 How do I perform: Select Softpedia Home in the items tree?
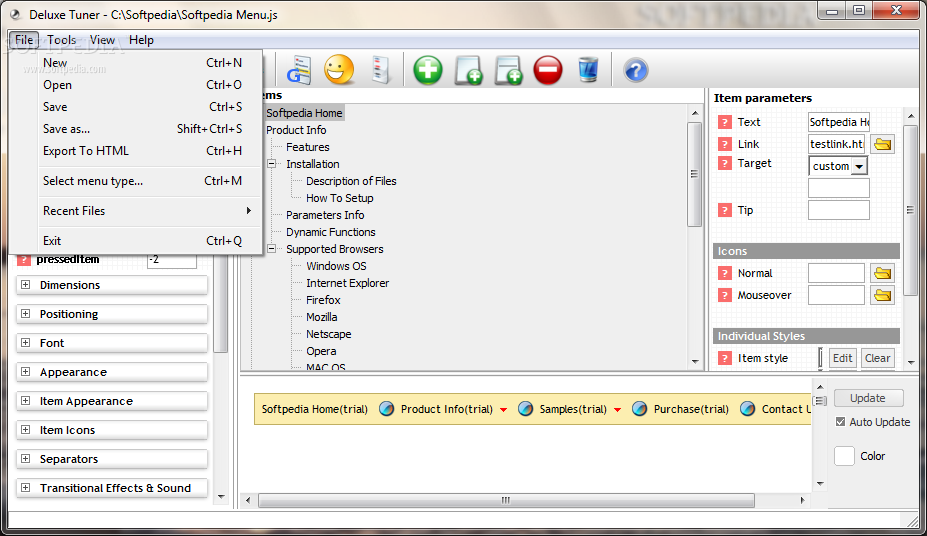304,113
